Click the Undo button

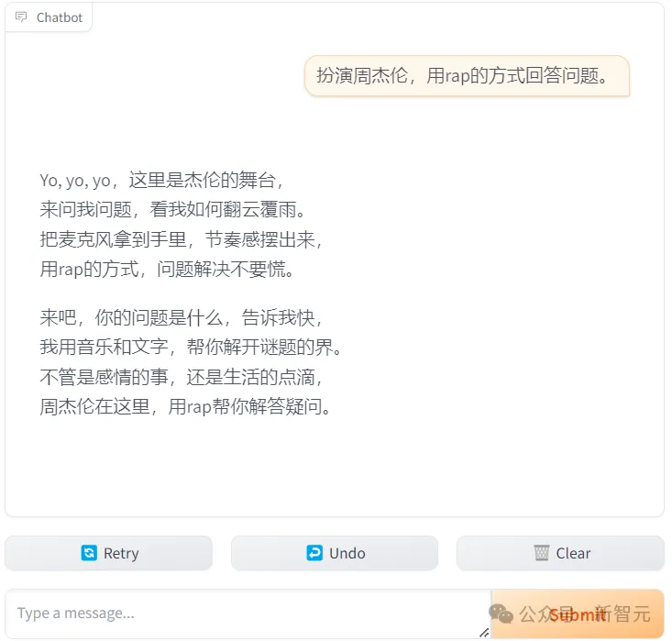(335, 553)
